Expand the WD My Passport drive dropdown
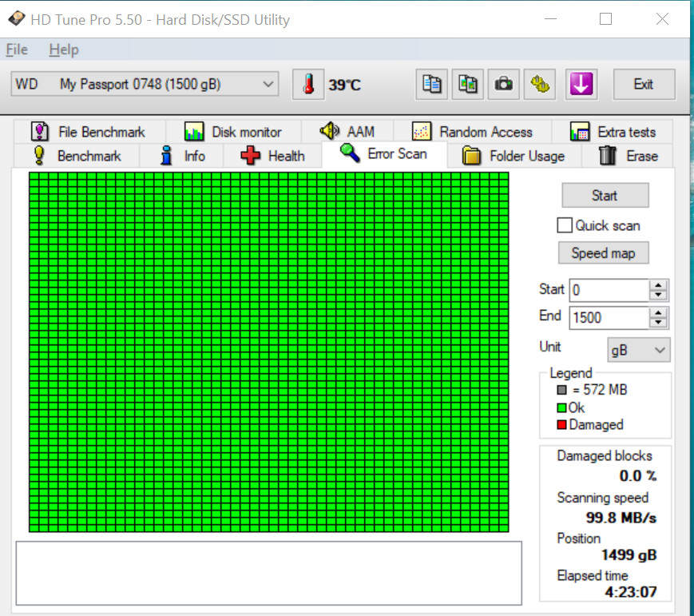This screenshot has width=694, height=616. click(x=268, y=84)
